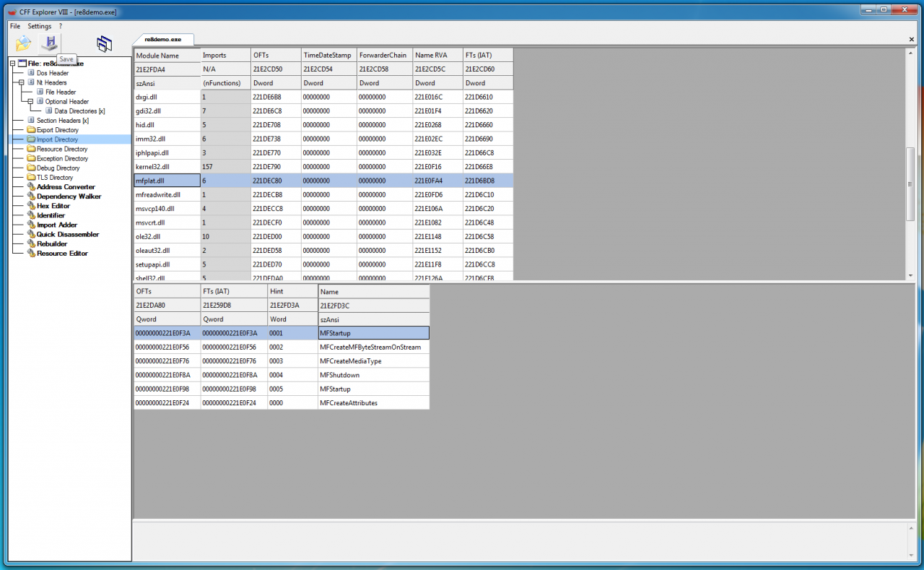Open the File menu
The height and width of the screenshot is (570, 924).
pos(15,26)
